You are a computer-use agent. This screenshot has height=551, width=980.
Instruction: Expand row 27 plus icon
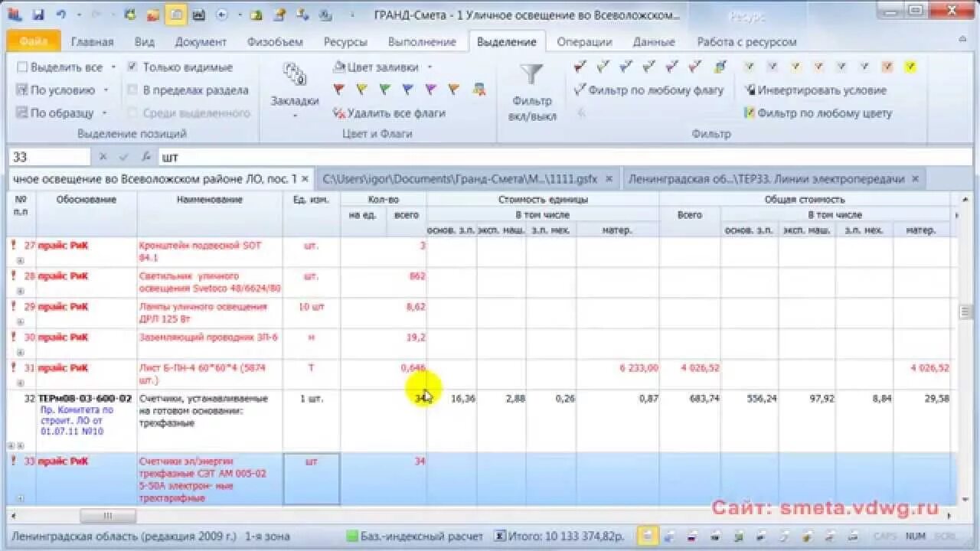pos(21,261)
